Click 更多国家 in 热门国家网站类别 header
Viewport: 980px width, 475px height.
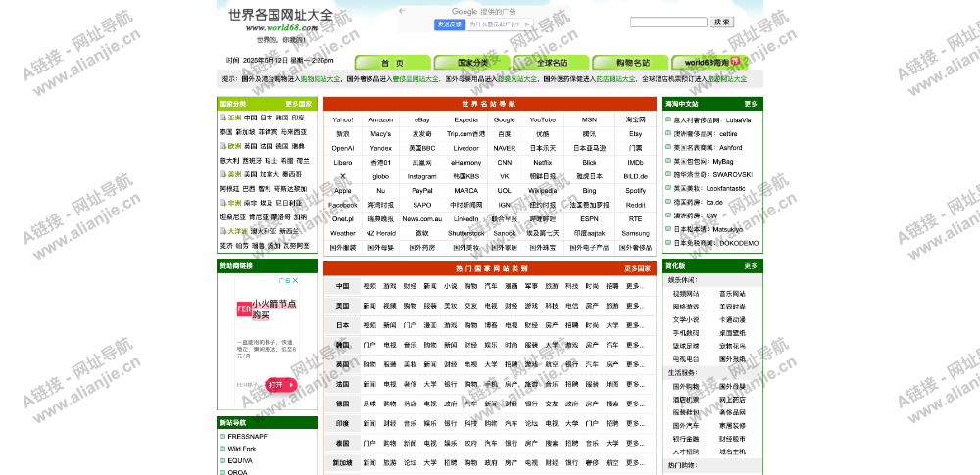pyautogui.click(x=637, y=268)
